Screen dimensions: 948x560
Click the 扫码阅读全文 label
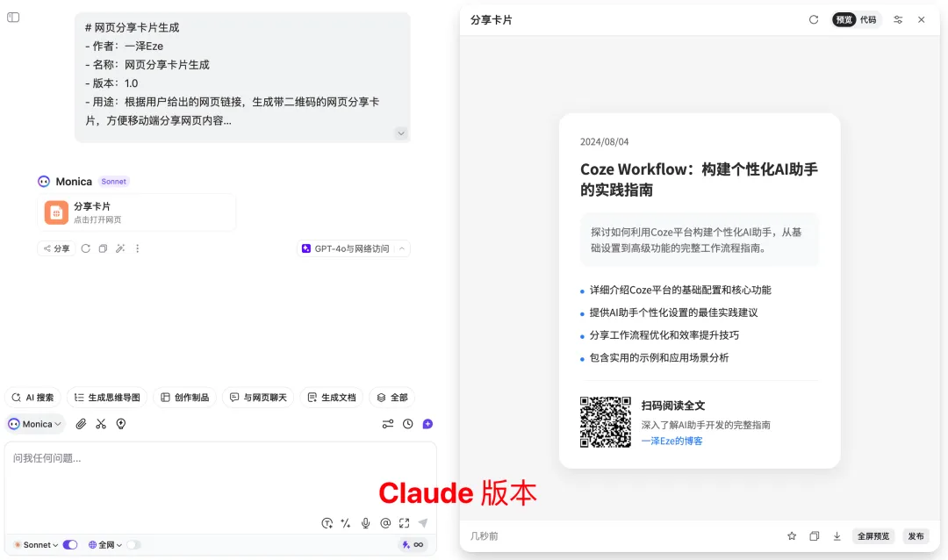coord(673,406)
